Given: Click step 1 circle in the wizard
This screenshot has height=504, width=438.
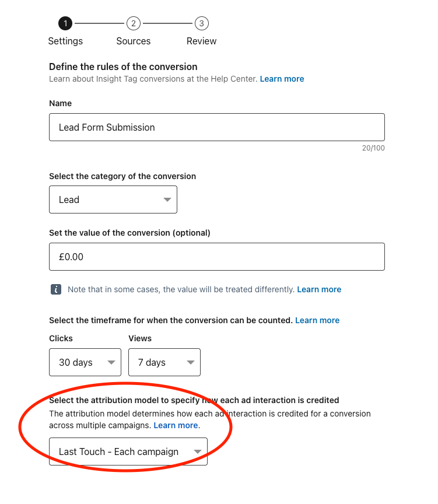Looking at the screenshot, I should 65,23.
